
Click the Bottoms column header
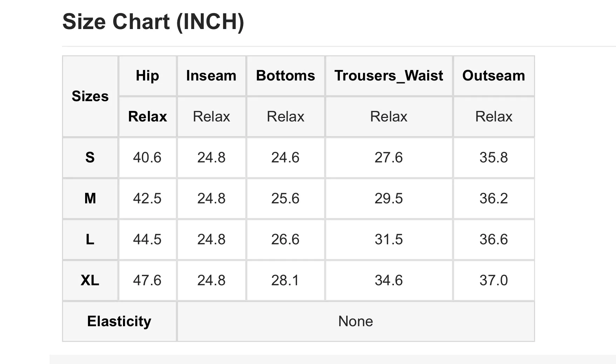point(286,76)
